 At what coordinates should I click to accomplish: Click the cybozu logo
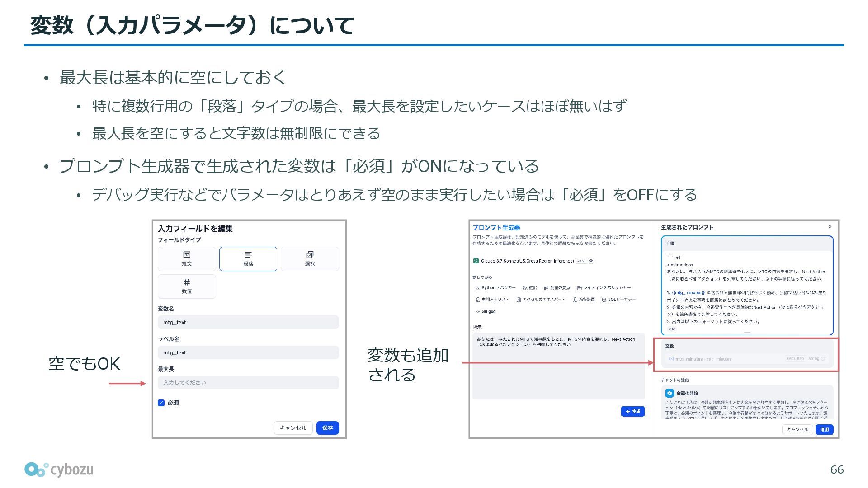coord(59,470)
